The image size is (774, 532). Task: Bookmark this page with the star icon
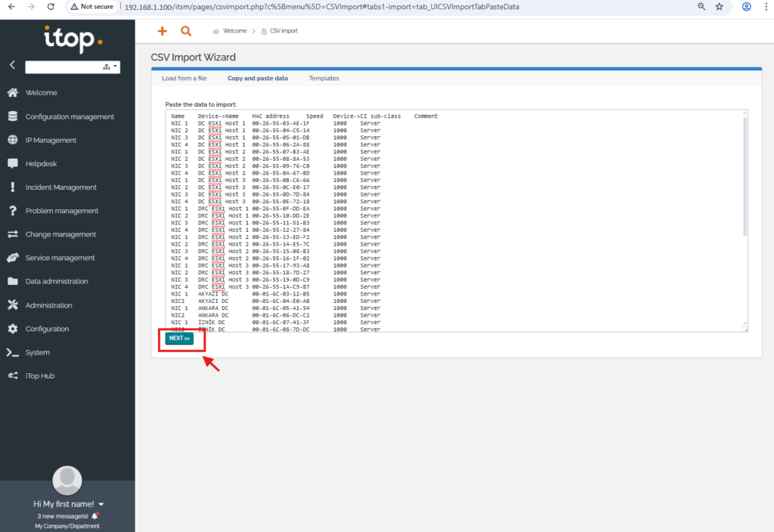[x=719, y=6]
